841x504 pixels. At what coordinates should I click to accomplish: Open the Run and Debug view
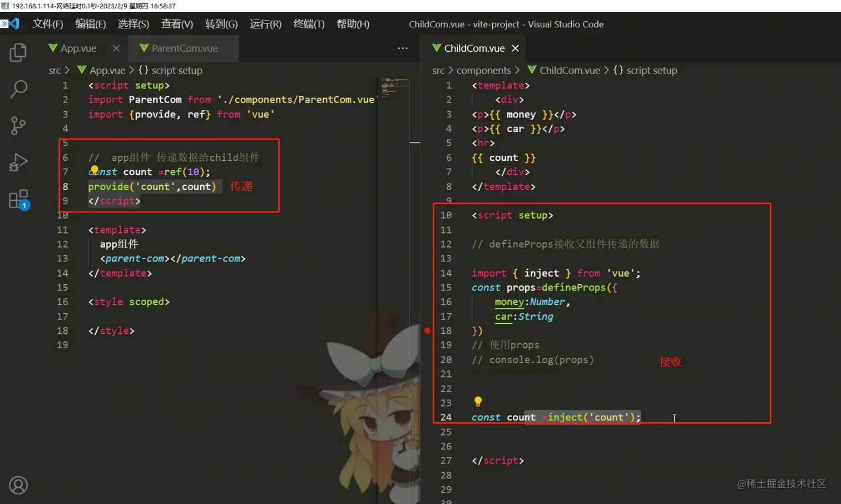click(x=18, y=162)
